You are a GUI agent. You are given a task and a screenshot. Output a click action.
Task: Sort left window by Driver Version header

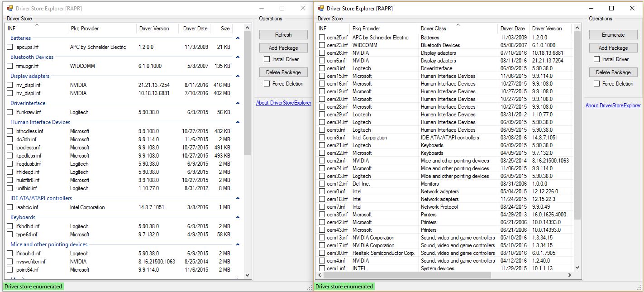pos(157,29)
